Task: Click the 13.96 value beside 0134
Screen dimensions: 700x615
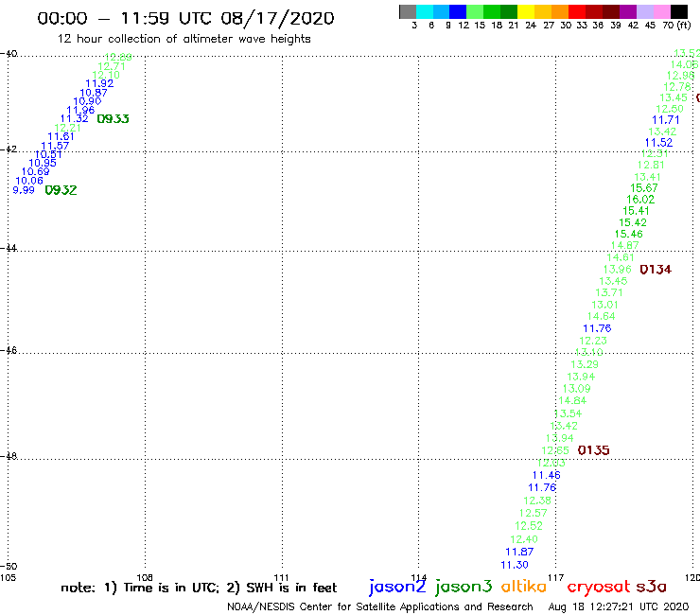Action: pos(617,270)
